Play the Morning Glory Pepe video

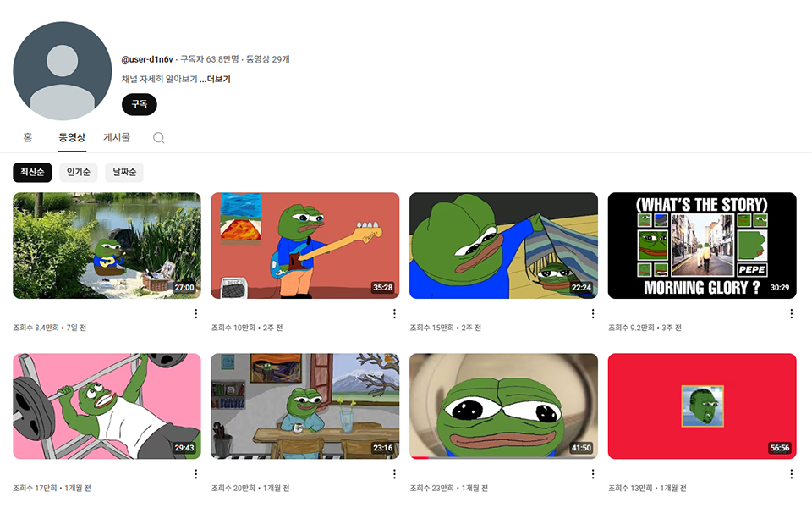702,246
